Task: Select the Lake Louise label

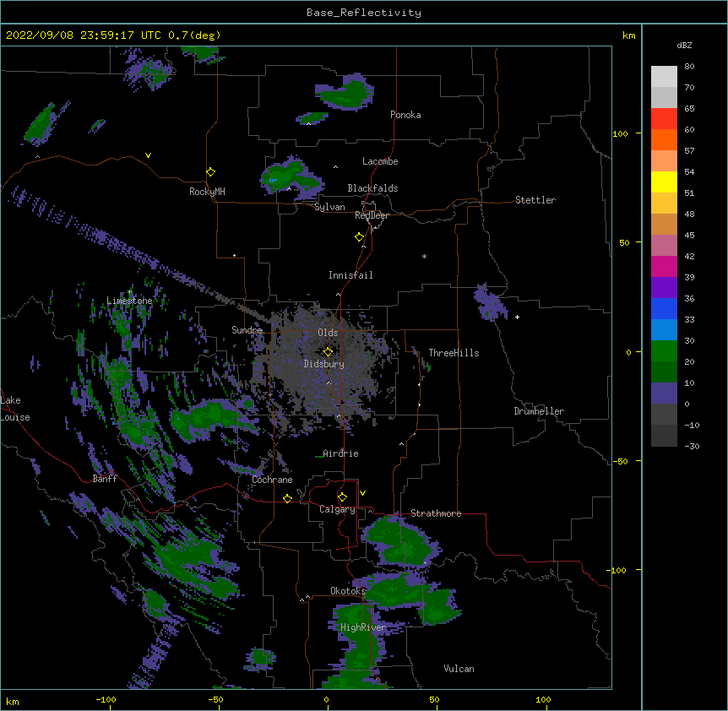Action: (x=15, y=409)
